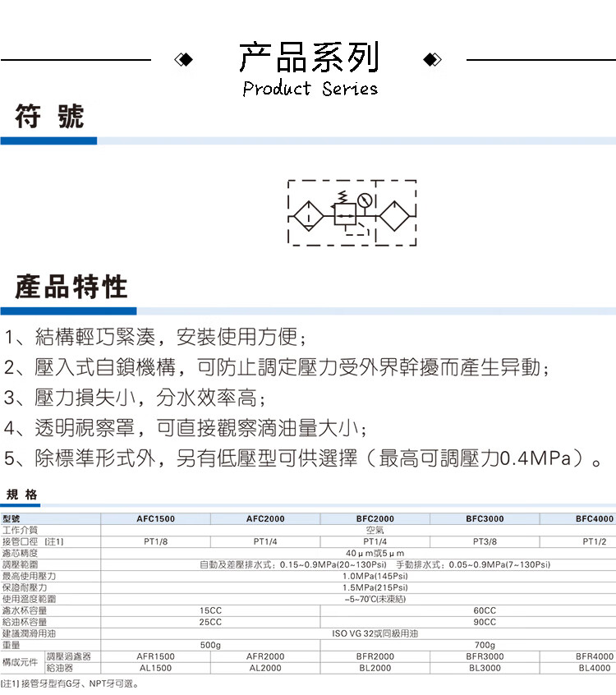Click the pressure gauge circle symbol
Screen dimensions: 616x695
click(365, 200)
